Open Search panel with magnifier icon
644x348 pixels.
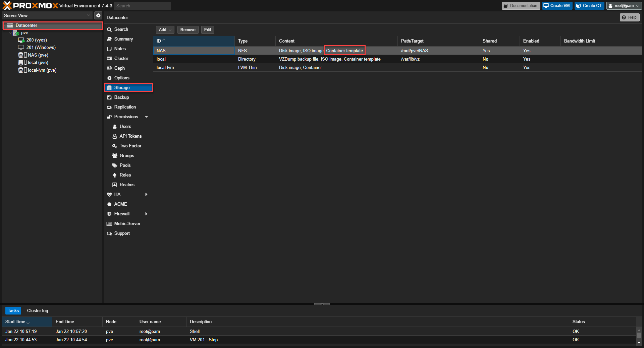pos(109,29)
